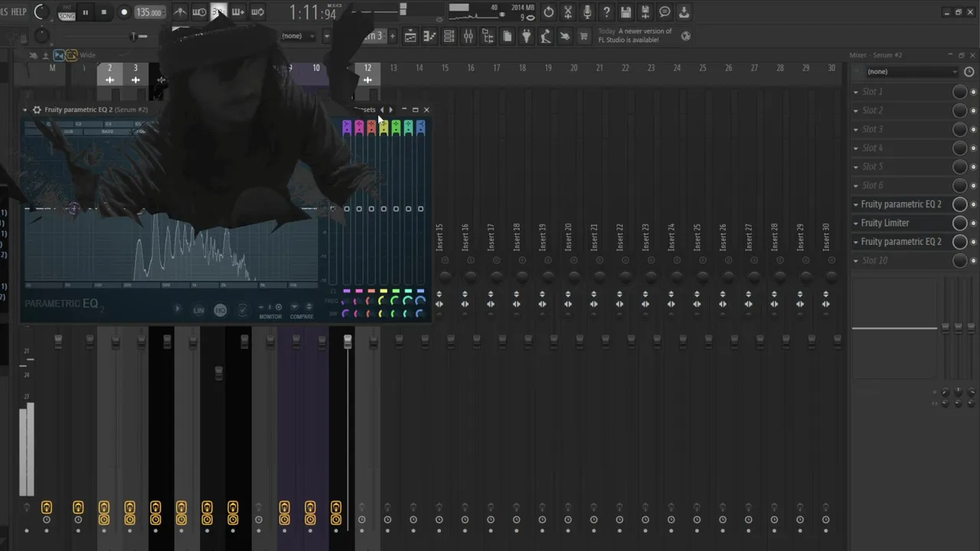This screenshot has height=551, width=980.
Task: Open the help question mark icon
Action: pyautogui.click(x=606, y=12)
